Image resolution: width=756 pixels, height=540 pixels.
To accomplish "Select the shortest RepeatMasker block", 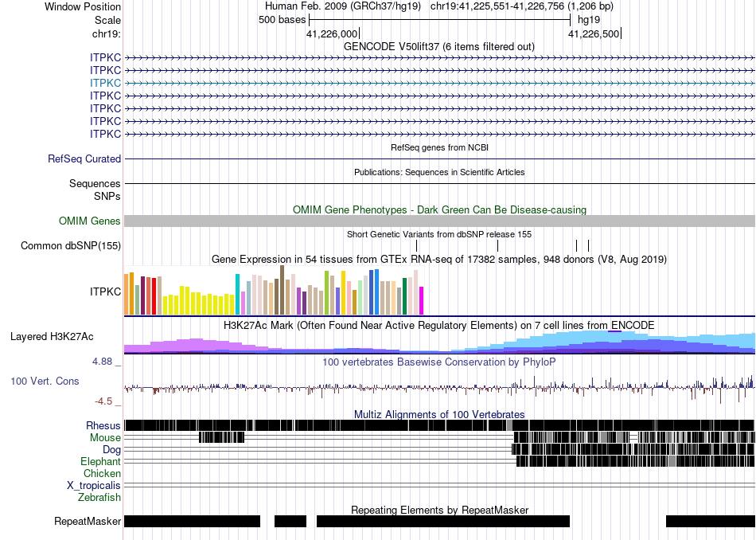I will (x=290, y=521).
